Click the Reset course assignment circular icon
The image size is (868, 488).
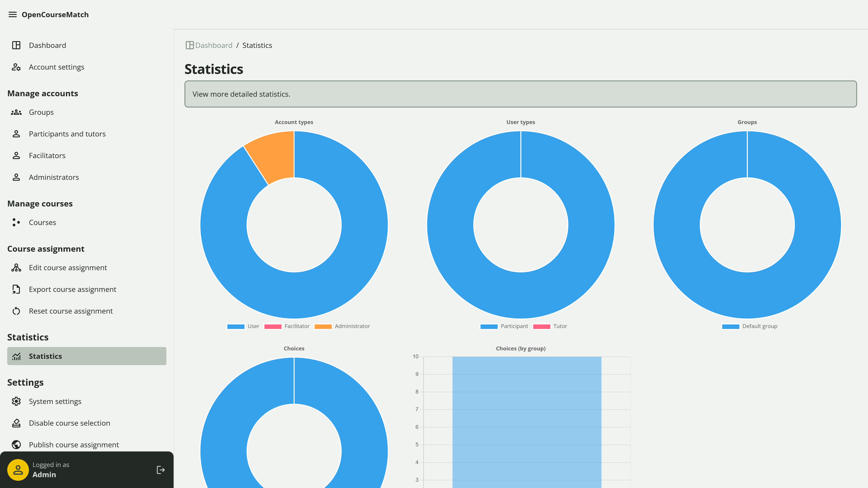(16, 311)
